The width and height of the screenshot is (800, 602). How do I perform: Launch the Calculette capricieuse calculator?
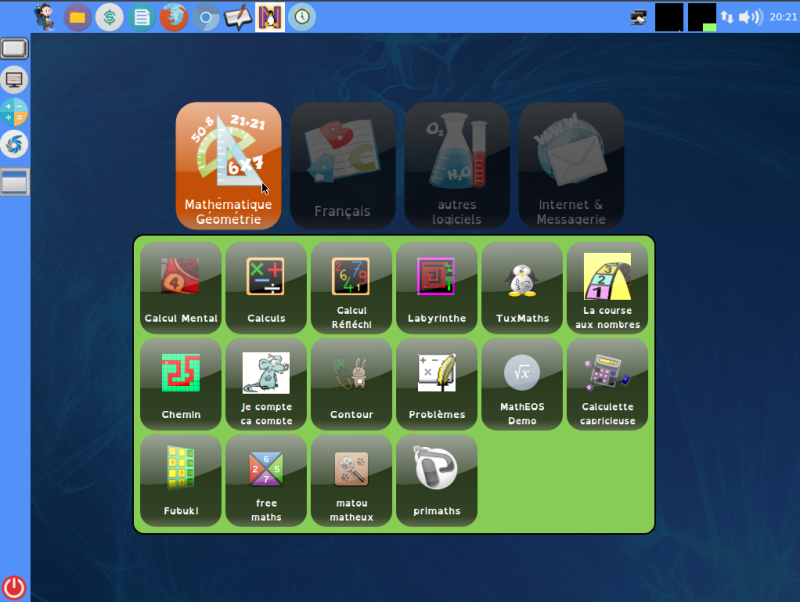607,384
